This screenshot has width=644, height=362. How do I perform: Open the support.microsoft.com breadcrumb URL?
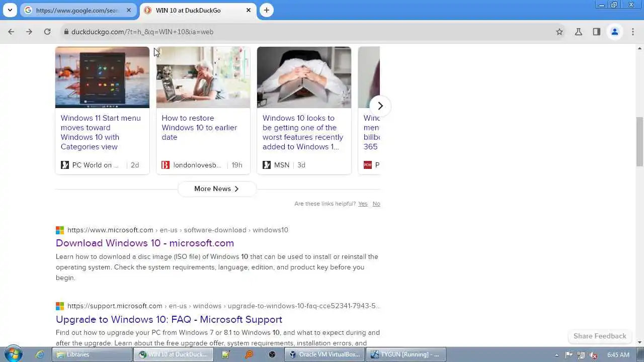(224, 306)
